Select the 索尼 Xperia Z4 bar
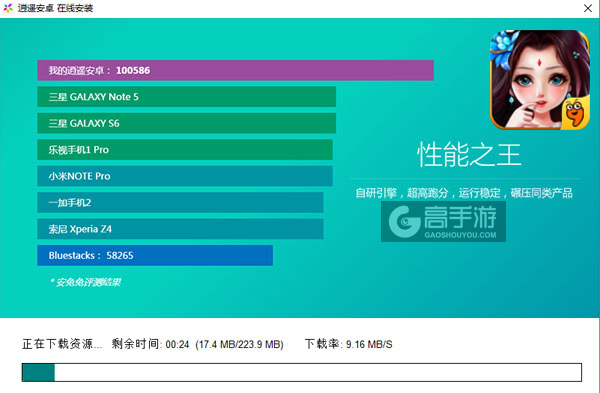The image size is (600, 393). click(180, 229)
